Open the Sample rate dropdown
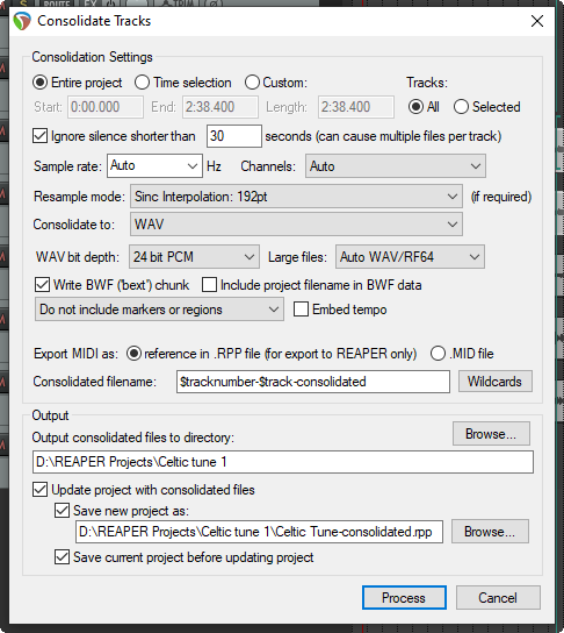 click(x=155, y=166)
